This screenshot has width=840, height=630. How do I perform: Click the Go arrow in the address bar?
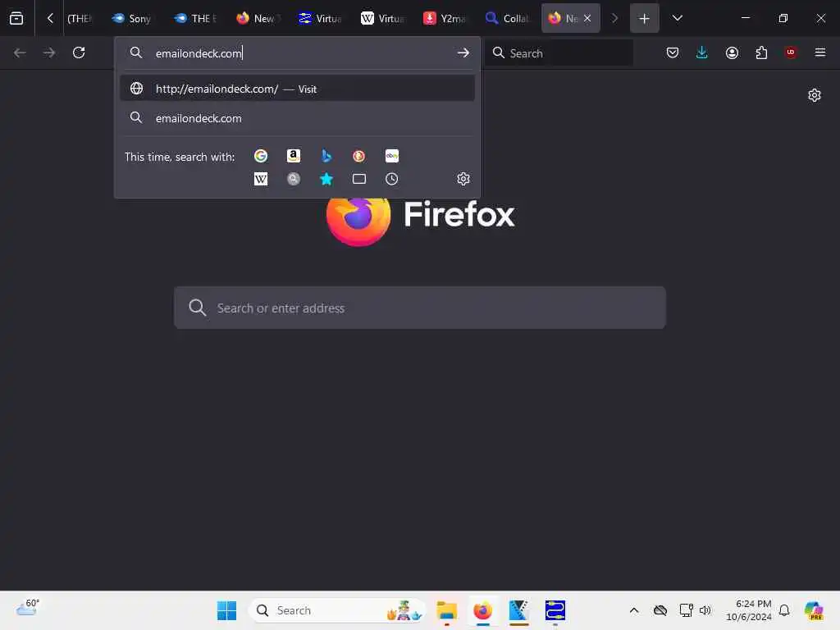tap(463, 53)
